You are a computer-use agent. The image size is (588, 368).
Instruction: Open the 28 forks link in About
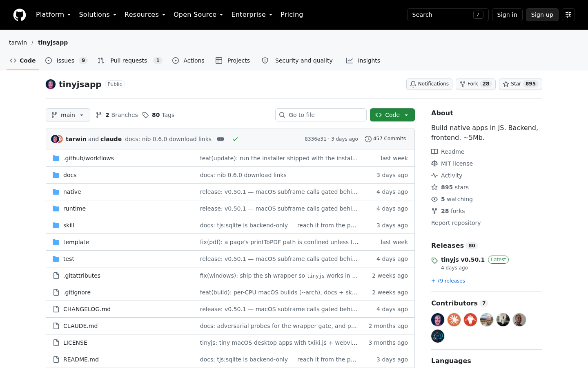(448, 211)
